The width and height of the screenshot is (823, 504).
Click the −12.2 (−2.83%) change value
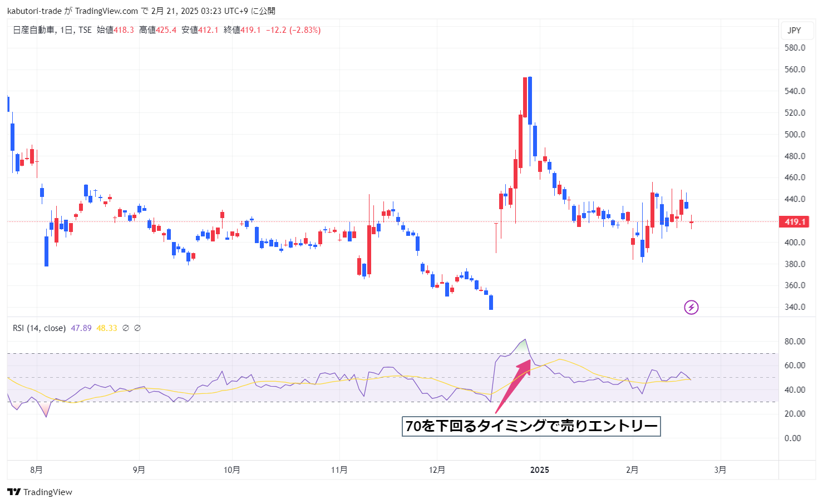(293, 30)
